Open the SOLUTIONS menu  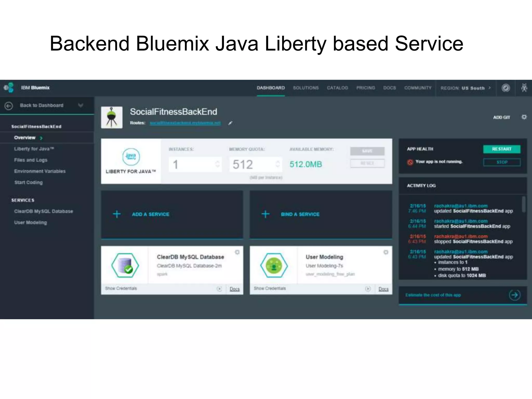(x=306, y=88)
